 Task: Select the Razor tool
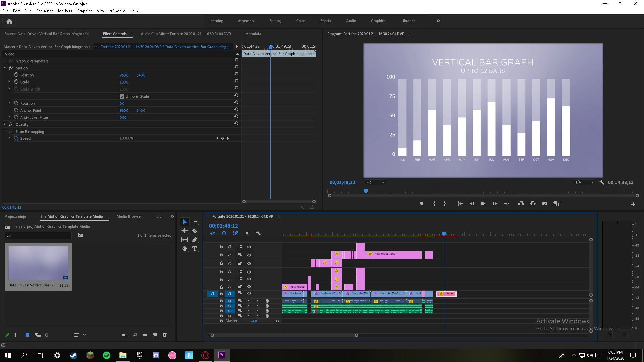pos(195,231)
